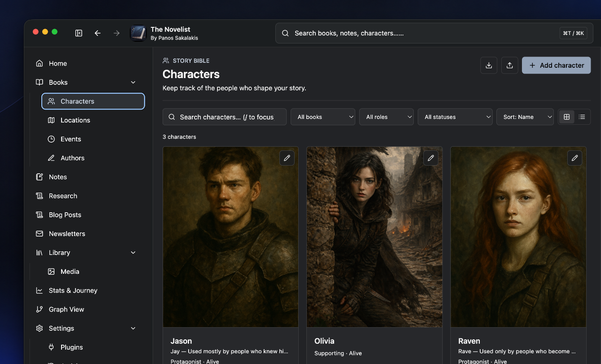The width and height of the screenshot is (601, 364).
Task: Switch to grid view layout
Action: tap(567, 117)
